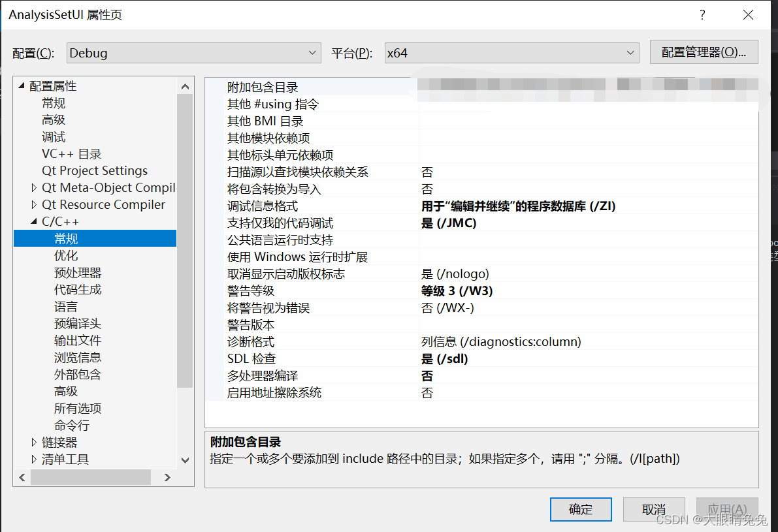The image size is (778, 532).
Task: Click the 多处理器编译 value 否
Action: [427, 376]
